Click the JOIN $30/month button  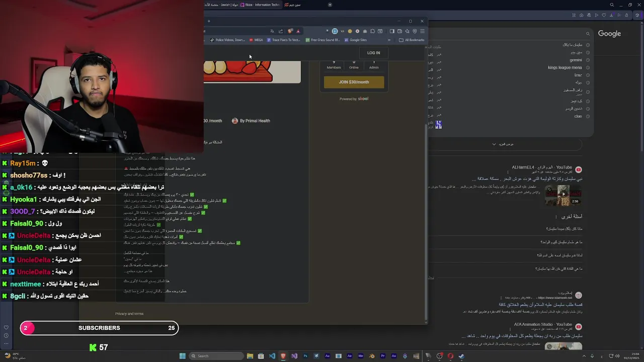click(x=354, y=82)
